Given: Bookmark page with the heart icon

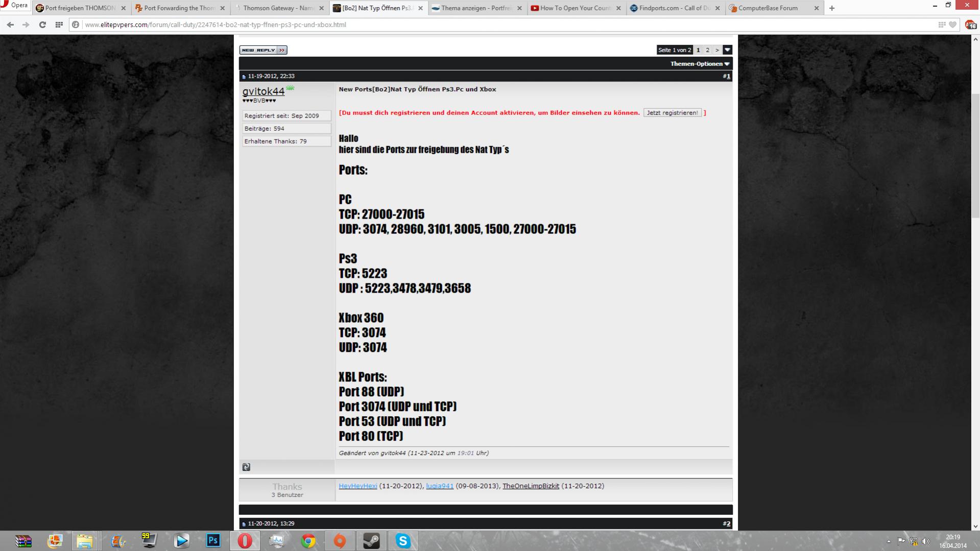Looking at the screenshot, I should (x=952, y=25).
